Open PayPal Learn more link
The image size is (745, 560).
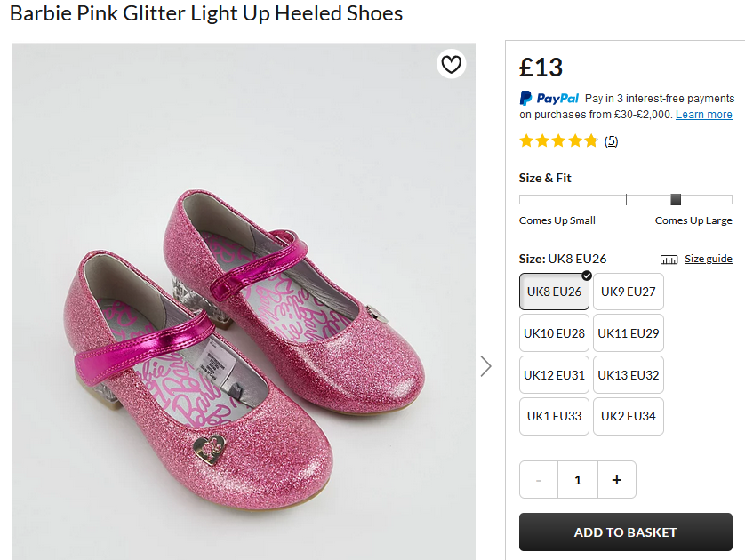pos(703,115)
